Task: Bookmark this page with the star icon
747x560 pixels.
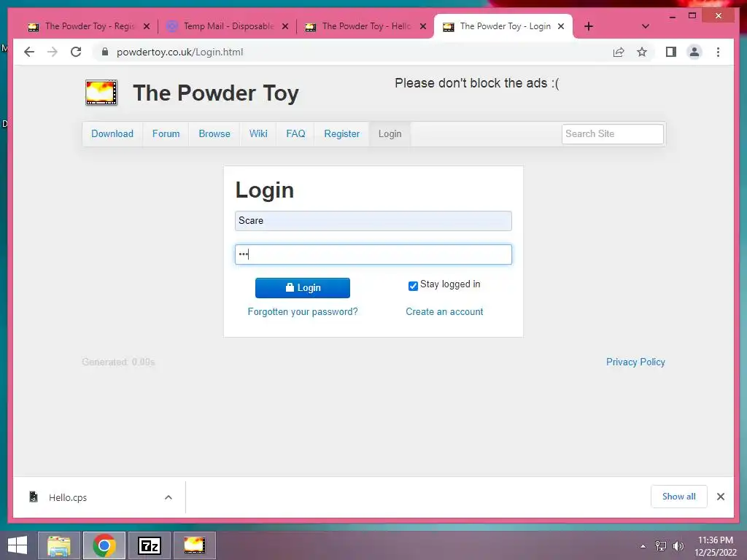Action: pos(642,52)
